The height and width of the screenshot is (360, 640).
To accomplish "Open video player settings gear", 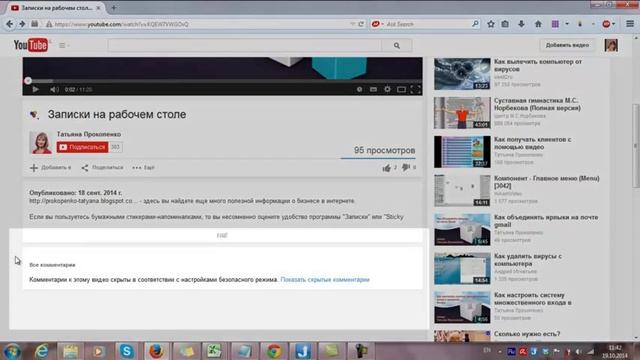I will (387, 89).
